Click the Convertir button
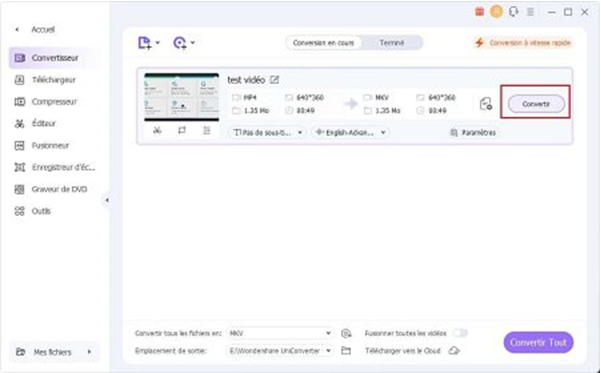Screen dimensions: 601x373 (536, 104)
